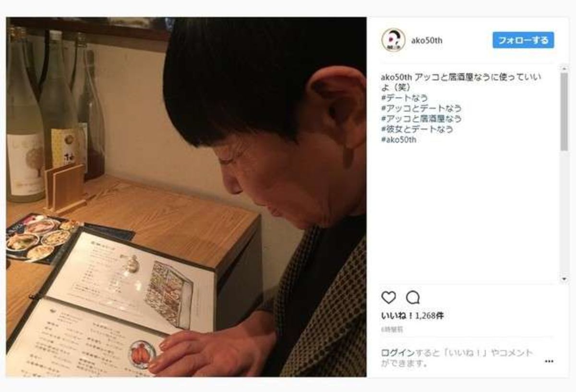Image resolution: width=576 pixels, height=392 pixels.
Task: Open hashtag #ako50th
Action: tap(398, 140)
